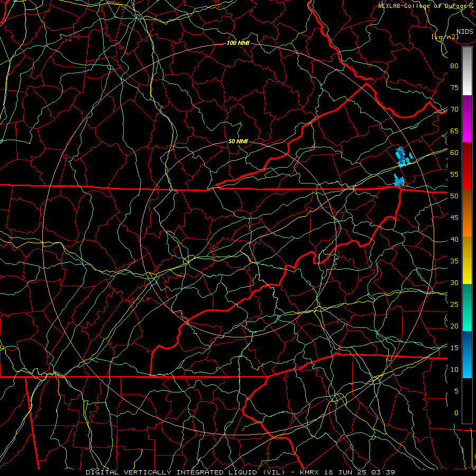Select the brown-orange segment of the color bar
Image resolution: width=476 pixels, height=476 pixels.
pyautogui.click(x=467, y=213)
